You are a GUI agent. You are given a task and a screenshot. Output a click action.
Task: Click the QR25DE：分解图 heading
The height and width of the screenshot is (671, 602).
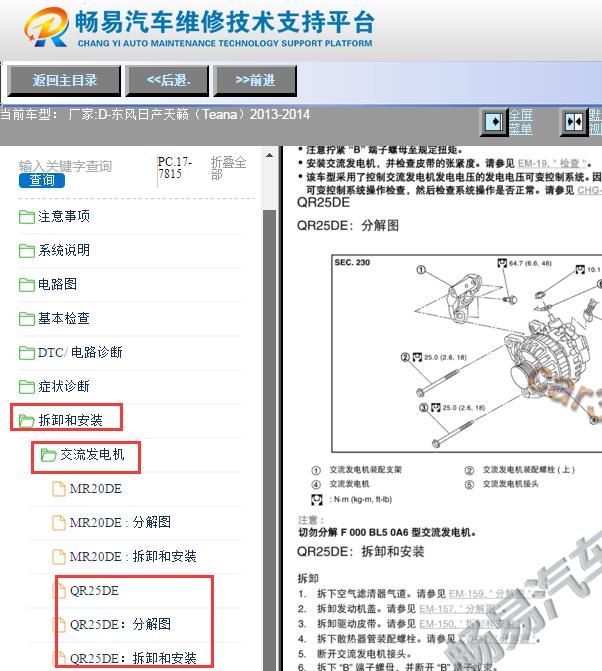pos(348,226)
